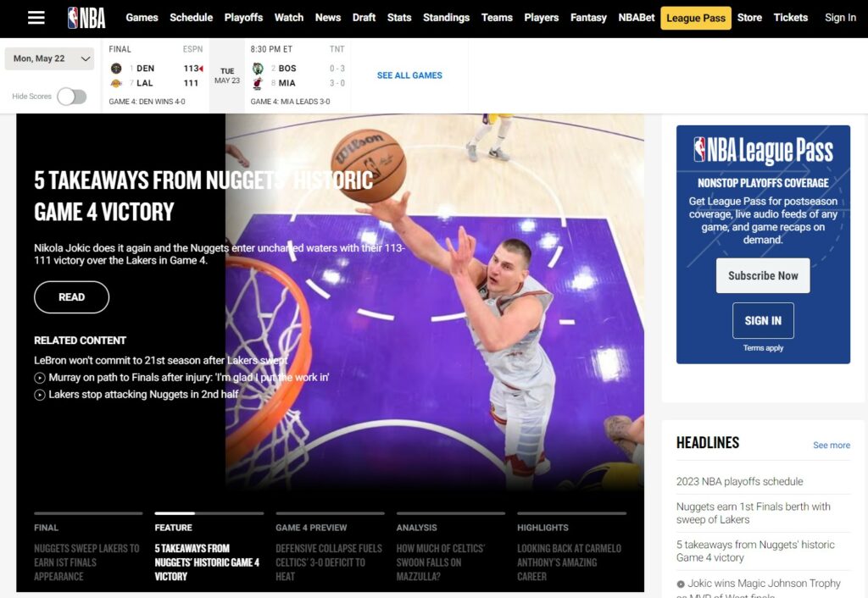This screenshot has height=598, width=868.
Task: Click the 5 Takeaways hero headline
Action: (203, 197)
